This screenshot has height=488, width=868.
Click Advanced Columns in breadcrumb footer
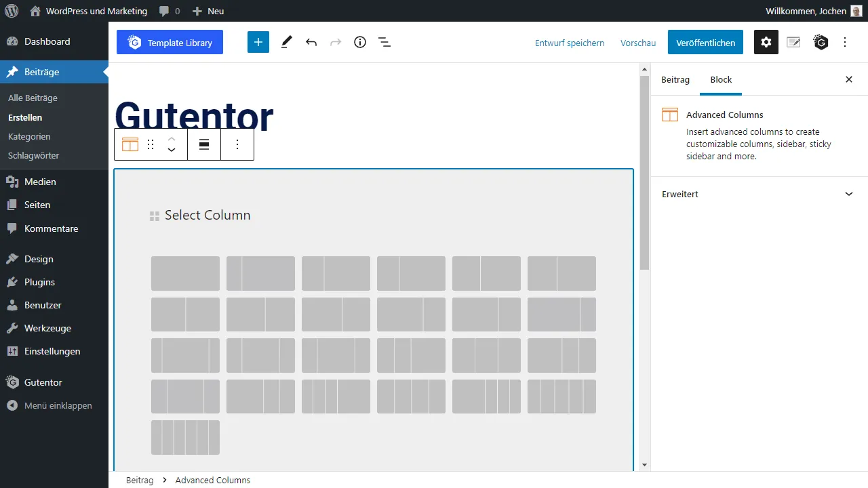(x=213, y=480)
